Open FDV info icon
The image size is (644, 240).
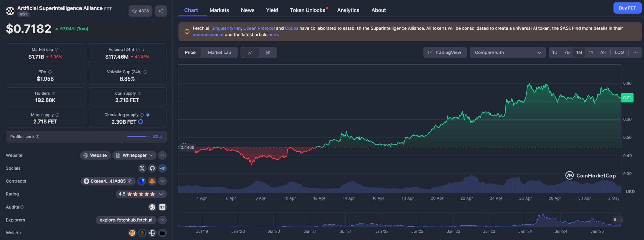[x=50, y=72]
